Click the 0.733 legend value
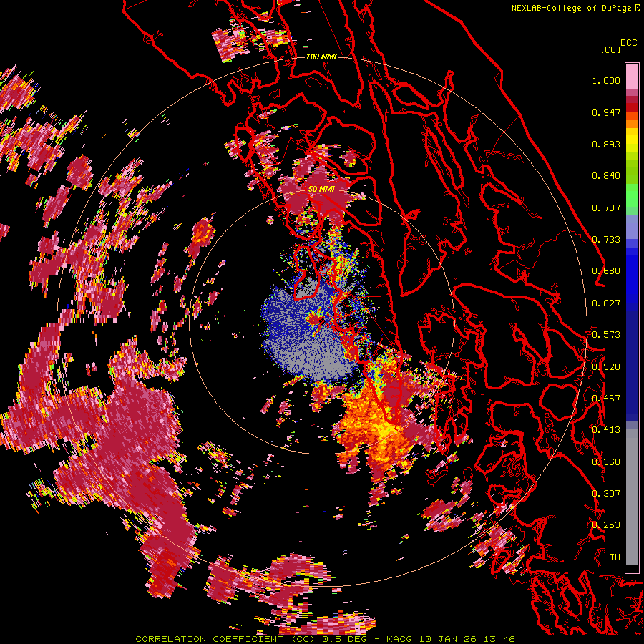 606,240
